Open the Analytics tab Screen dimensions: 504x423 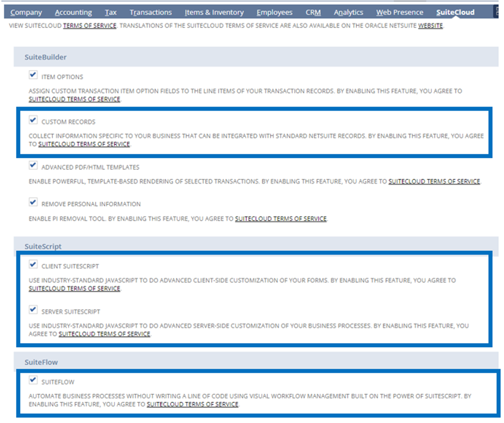348,12
